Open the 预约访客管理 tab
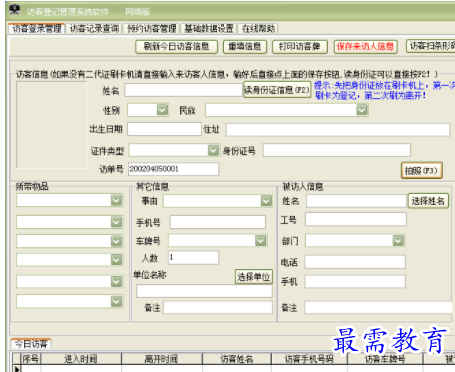Screen dimensions: 455x372 click(x=152, y=29)
